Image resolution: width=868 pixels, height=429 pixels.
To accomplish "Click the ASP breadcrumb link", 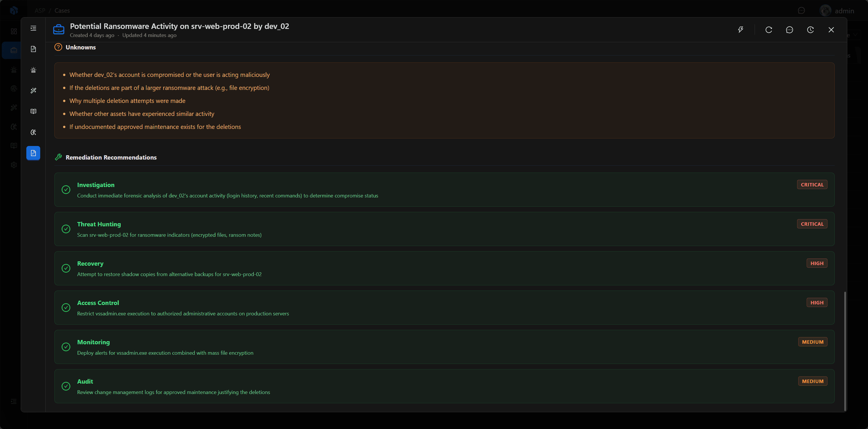I will point(40,11).
